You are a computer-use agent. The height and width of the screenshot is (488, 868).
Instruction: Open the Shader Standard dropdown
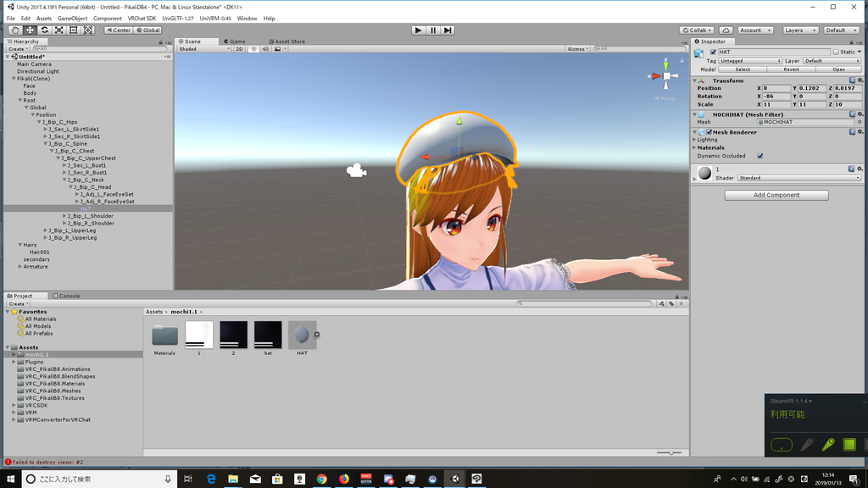799,178
